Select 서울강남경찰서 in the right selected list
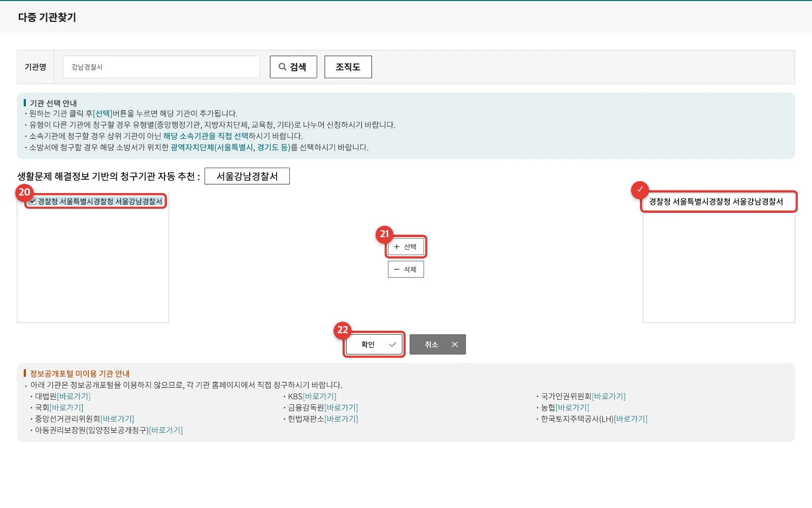 tap(716, 202)
